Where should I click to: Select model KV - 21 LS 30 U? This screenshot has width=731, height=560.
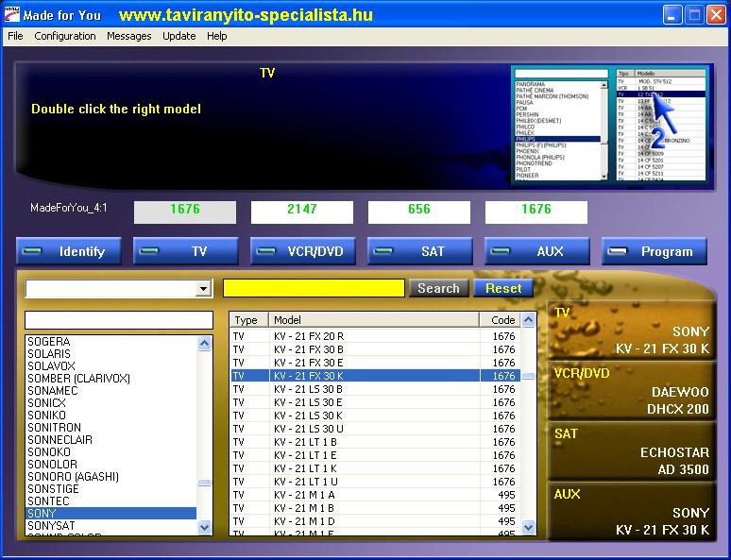[x=375, y=429]
